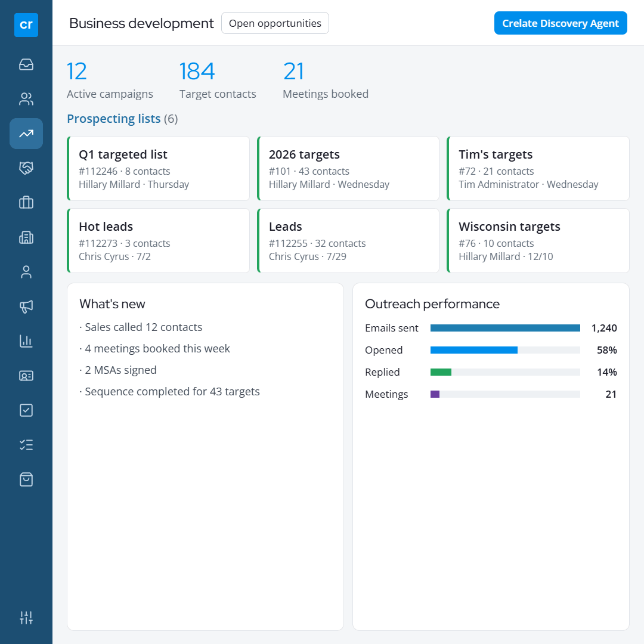Open the Hot leads list card
The height and width of the screenshot is (644, 644).
tap(158, 241)
